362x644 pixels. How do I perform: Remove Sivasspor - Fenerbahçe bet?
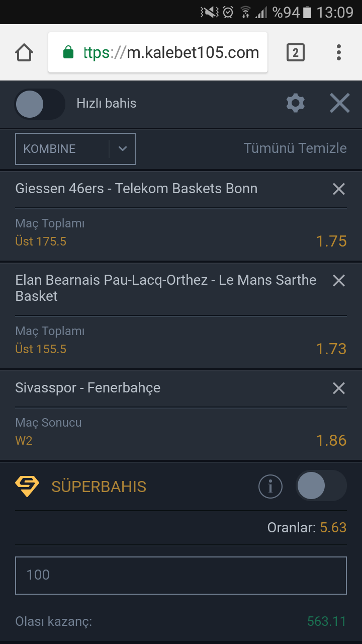[x=339, y=388]
